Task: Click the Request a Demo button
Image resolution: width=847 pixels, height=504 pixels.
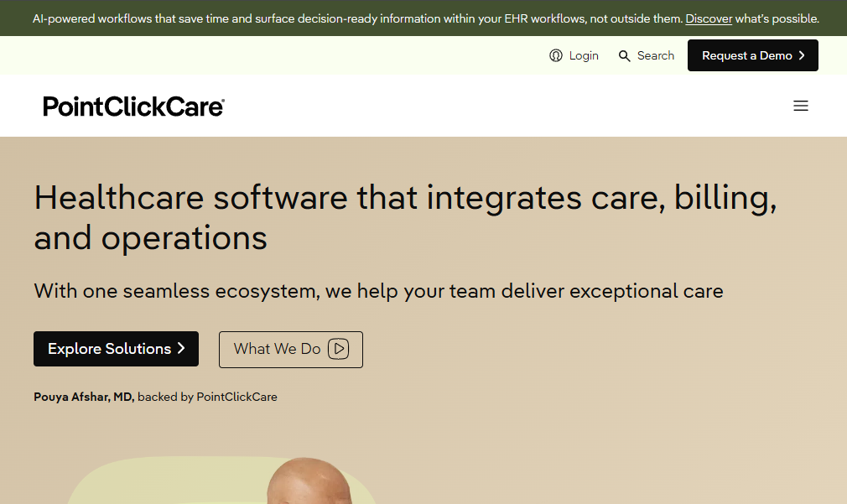Action: coord(752,55)
